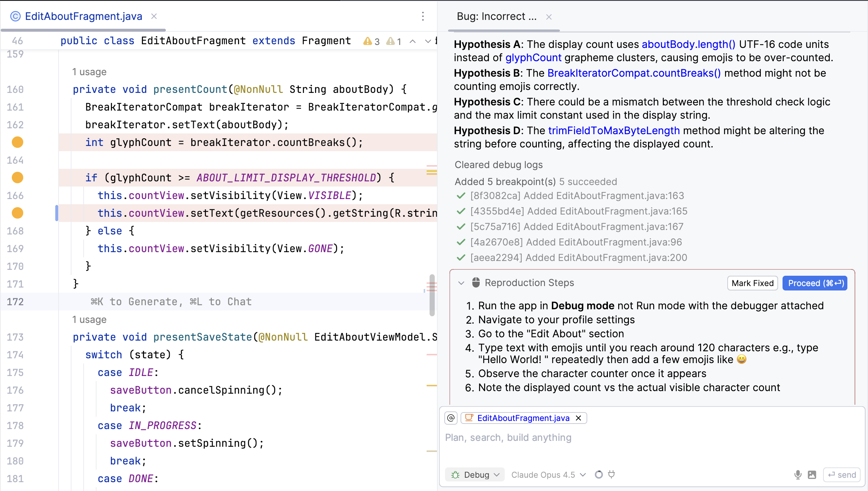Jump to previous highlighted error arrow
The image size is (868, 491).
[x=413, y=41]
